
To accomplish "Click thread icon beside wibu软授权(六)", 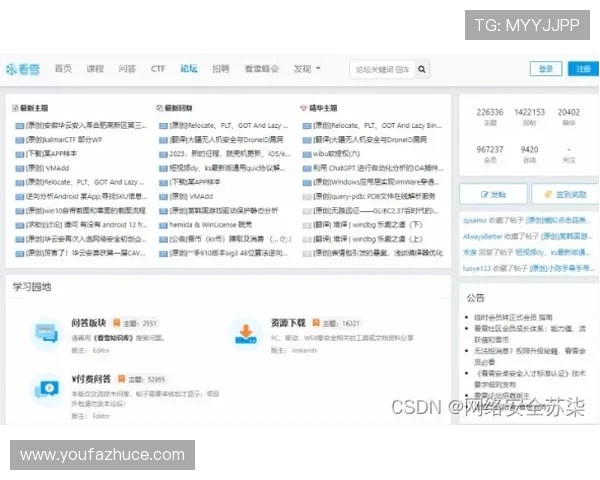I will point(307,154).
